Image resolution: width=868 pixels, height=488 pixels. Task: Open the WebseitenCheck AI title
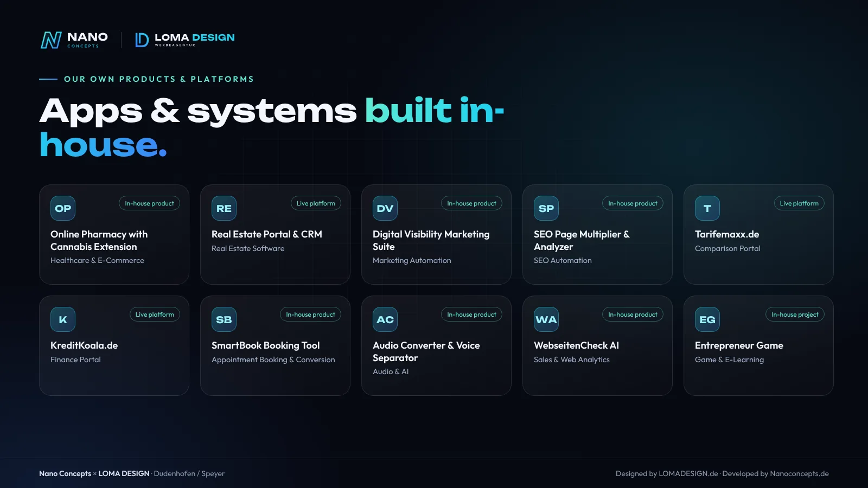pos(576,345)
